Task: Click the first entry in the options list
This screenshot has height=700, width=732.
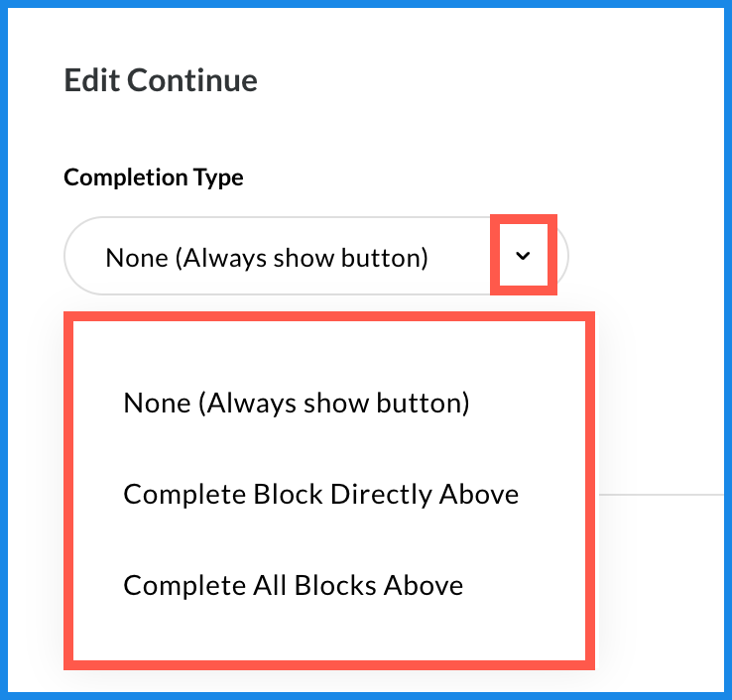Action: click(x=296, y=403)
